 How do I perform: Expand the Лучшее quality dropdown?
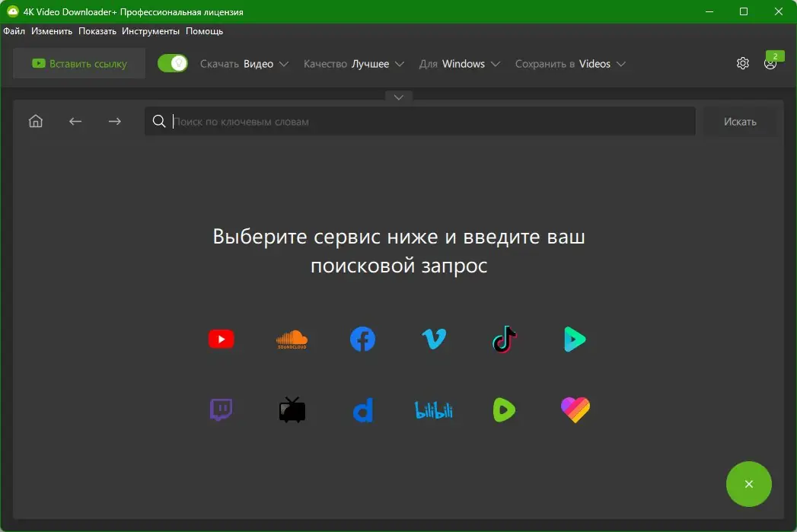coord(377,64)
